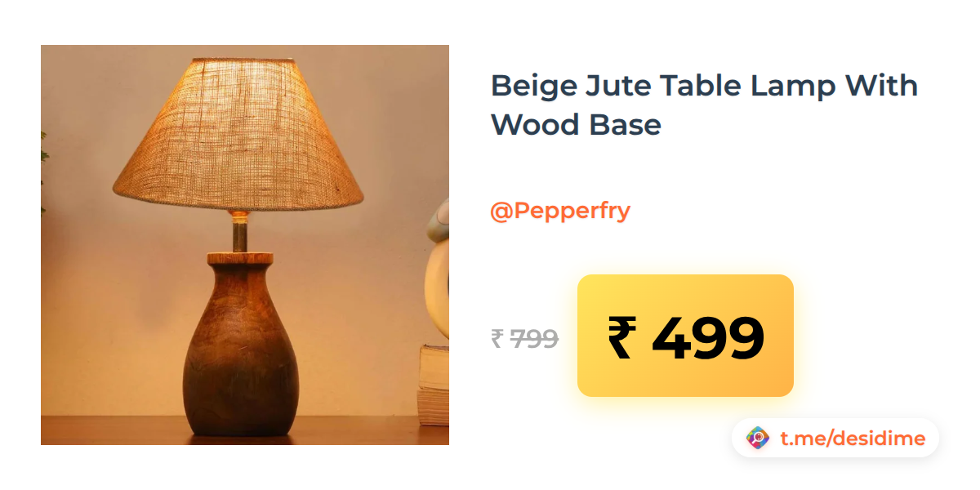980x490 pixels.
Task: Click the wooden lamp base in photo
Action: 239,344
